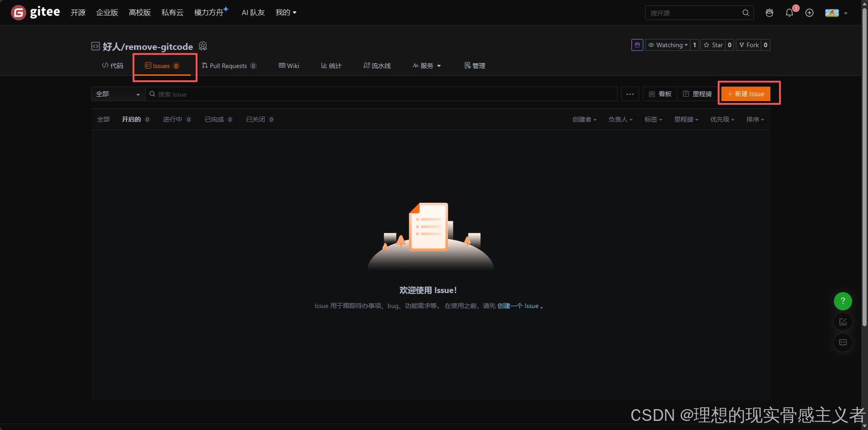Open the 看板 kanban board view
The height and width of the screenshot is (430, 868).
pyautogui.click(x=660, y=94)
